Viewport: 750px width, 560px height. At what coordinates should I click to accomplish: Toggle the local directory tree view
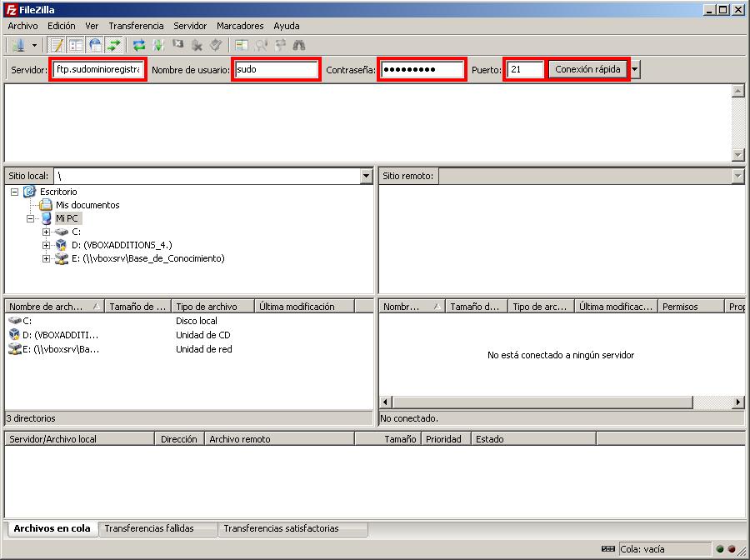point(76,46)
